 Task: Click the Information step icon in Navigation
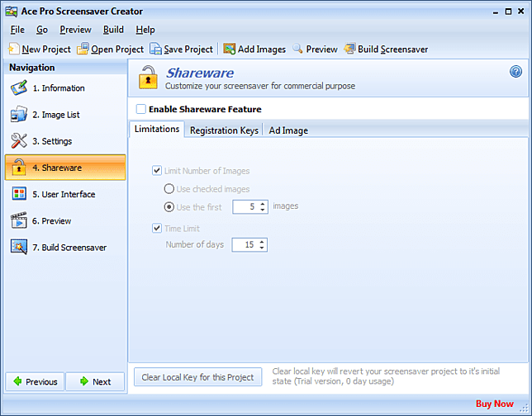coord(19,88)
